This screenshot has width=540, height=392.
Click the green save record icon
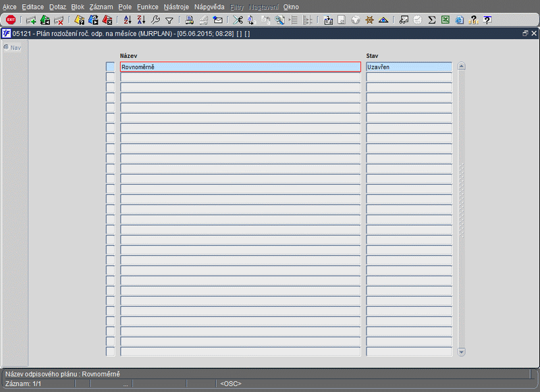[45, 20]
